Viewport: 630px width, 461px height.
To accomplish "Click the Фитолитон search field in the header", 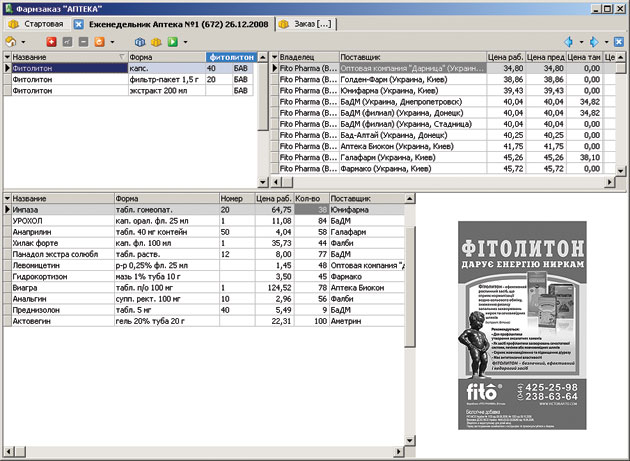I will click(x=231, y=57).
